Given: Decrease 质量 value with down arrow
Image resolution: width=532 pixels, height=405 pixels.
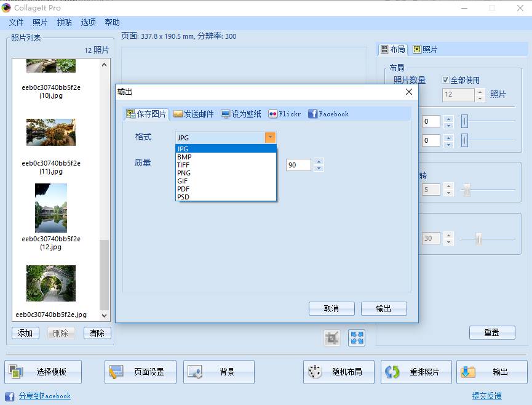Looking at the screenshot, I should click(319, 168).
